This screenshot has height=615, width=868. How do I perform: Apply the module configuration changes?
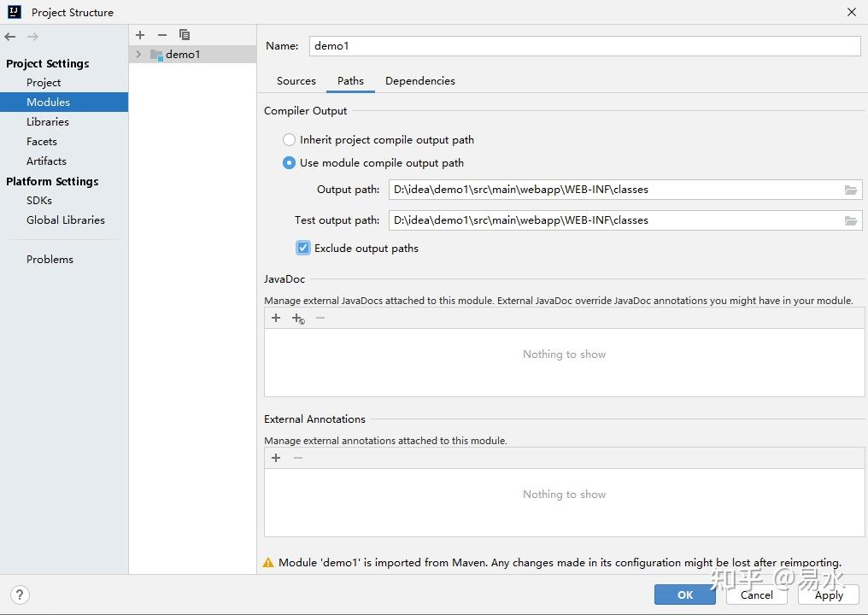coord(828,594)
